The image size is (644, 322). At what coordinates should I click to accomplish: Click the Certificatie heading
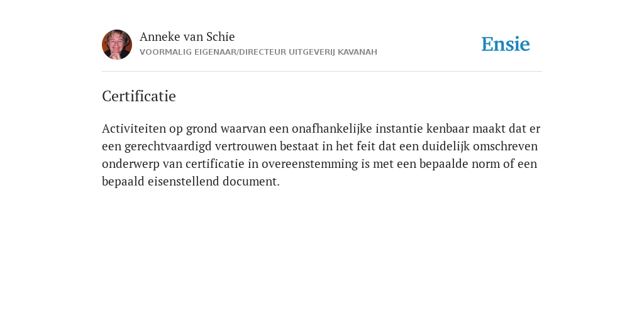139,96
